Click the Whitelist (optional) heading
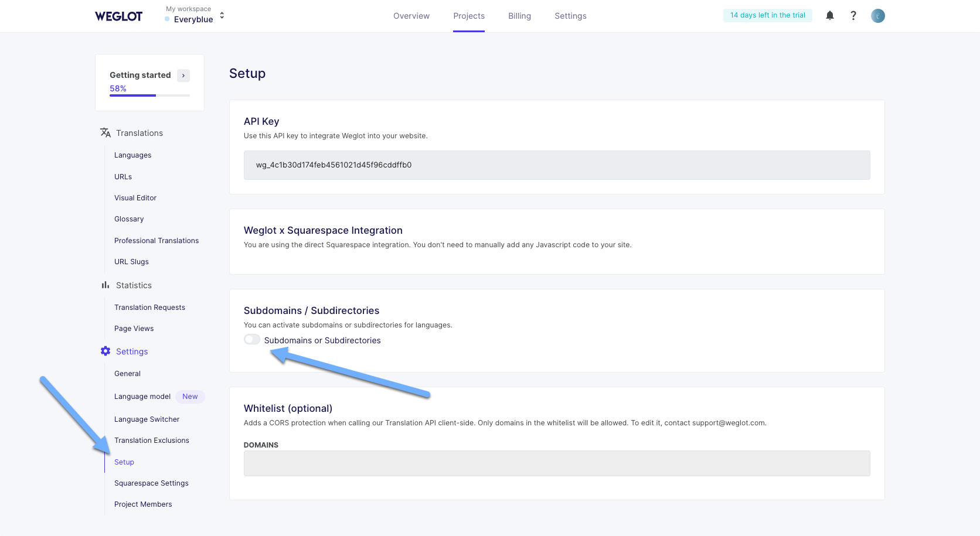The image size is (980, 536). (x=288, y=408)
